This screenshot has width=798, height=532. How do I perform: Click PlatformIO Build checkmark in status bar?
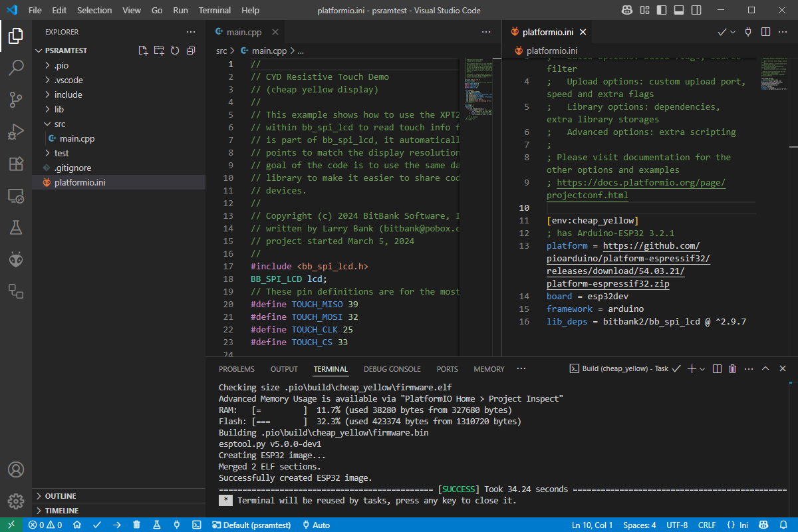(x=96, y=525)
